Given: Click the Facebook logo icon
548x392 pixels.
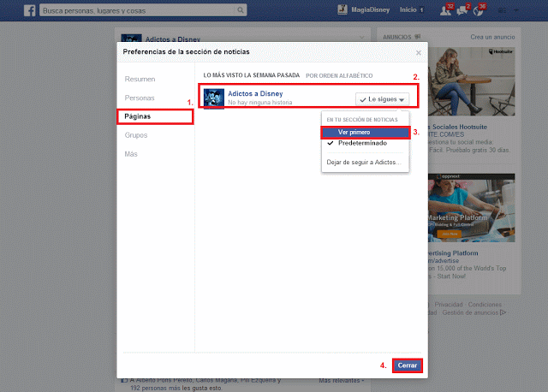Looking at the screenshot, I should [30, 10].
